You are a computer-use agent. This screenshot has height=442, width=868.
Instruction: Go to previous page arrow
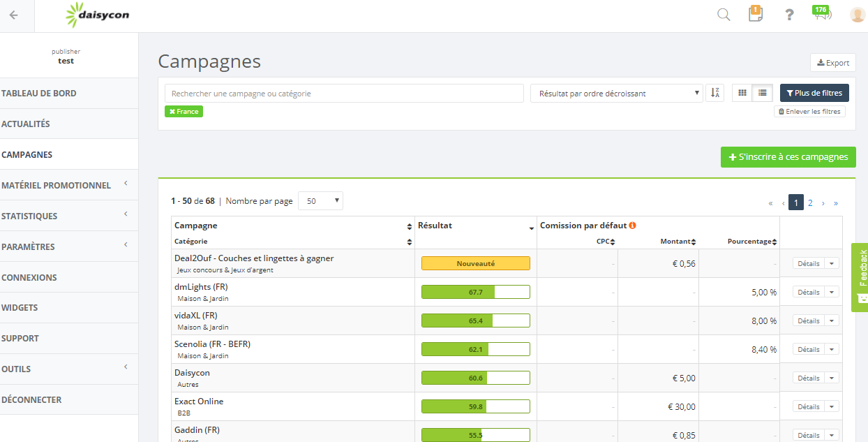(x=783, y=203)
